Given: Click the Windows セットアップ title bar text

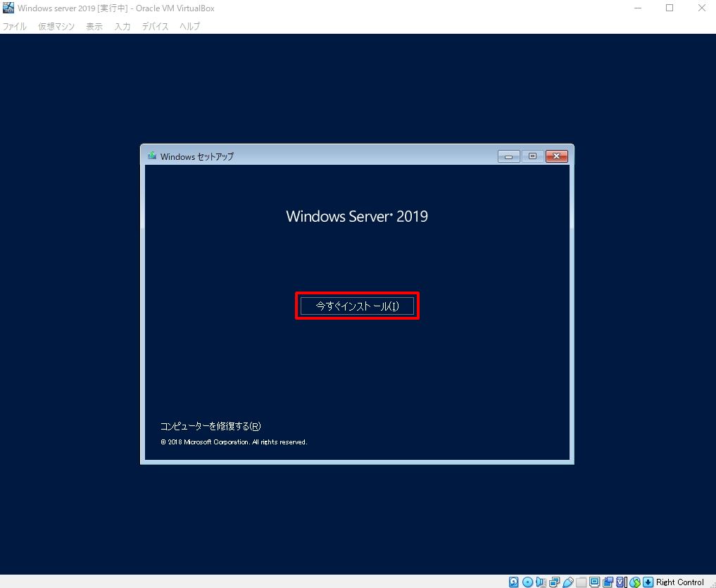Looking at the screenshot, I should click(x=197, y=157).
